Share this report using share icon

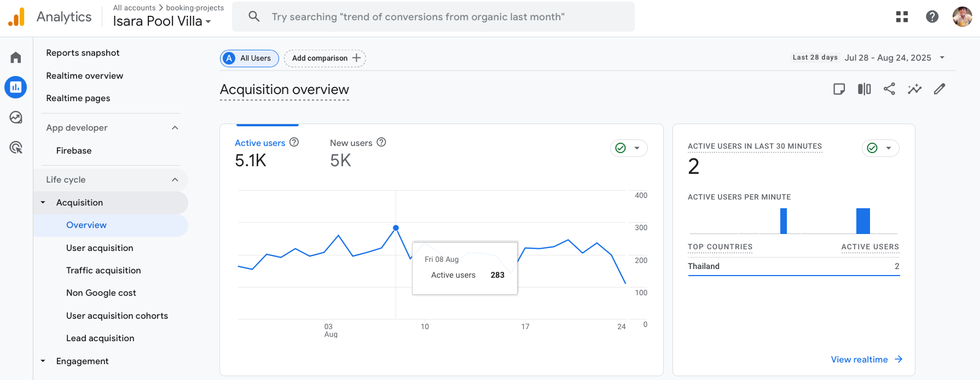889,89
